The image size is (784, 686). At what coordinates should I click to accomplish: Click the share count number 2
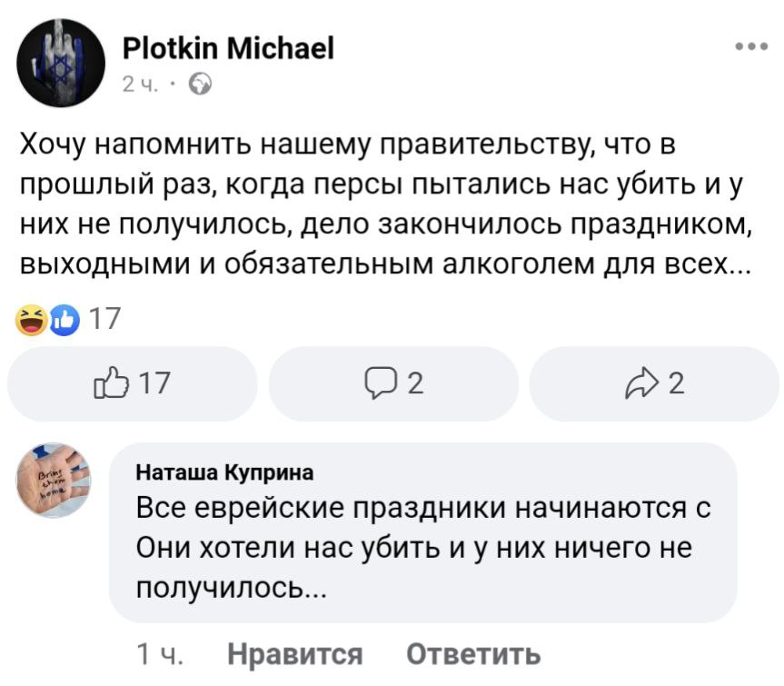click(676, 384)
